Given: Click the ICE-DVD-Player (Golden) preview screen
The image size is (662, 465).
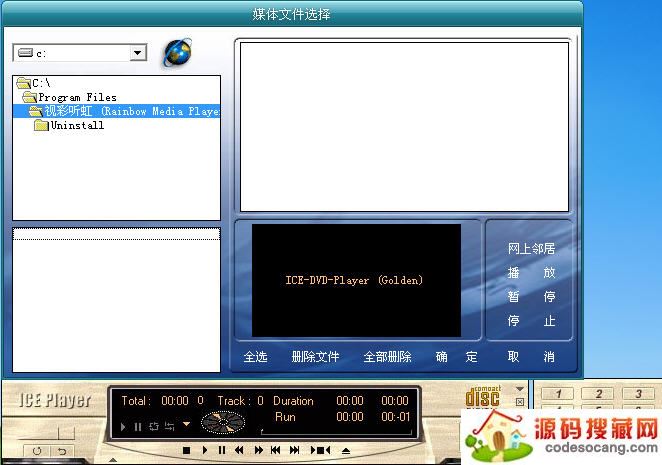Looking at the screenshot, I should (x=356, y=280).
